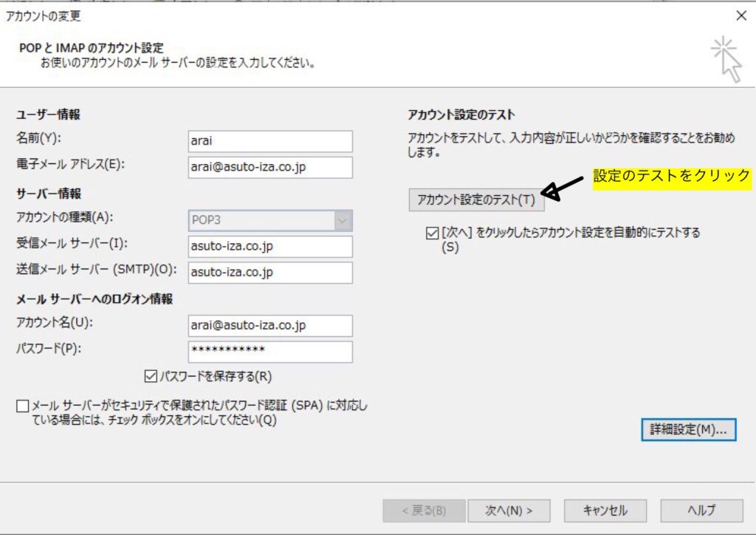Focus the 送信メール サーバー (SMTP) field

(x=269, y=273)
